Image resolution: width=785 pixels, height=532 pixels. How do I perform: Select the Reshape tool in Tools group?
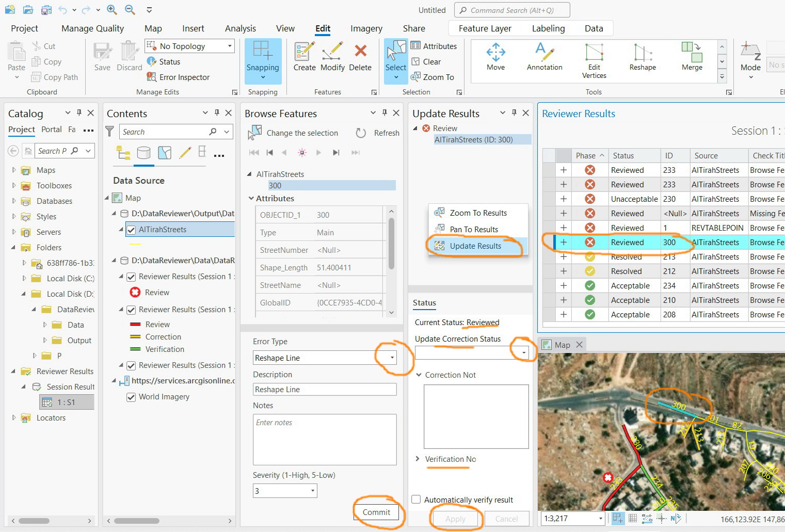tap(642, 57)
